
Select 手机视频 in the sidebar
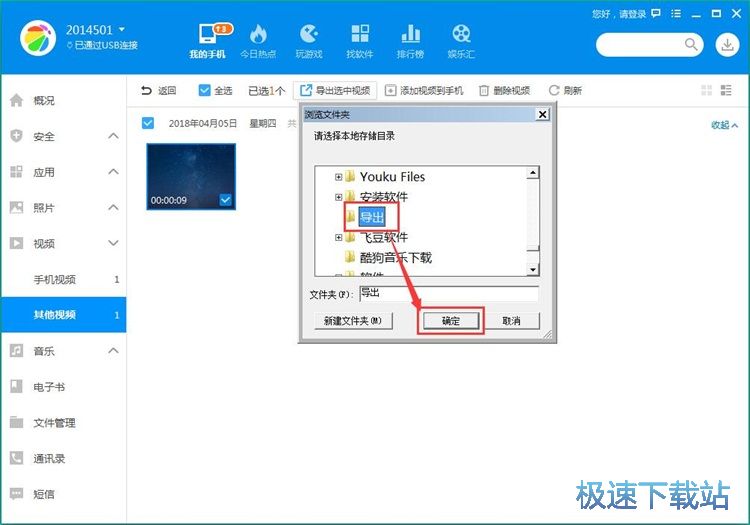[63, 279]
